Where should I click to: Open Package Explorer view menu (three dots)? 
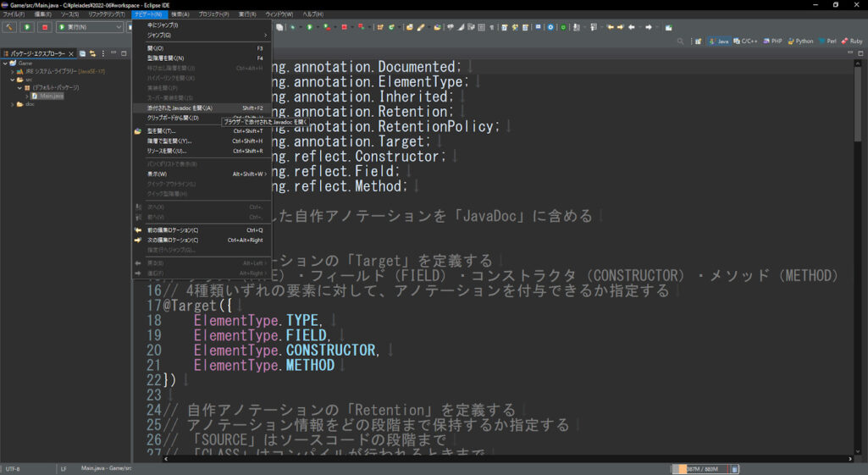(x=103, y=53)
